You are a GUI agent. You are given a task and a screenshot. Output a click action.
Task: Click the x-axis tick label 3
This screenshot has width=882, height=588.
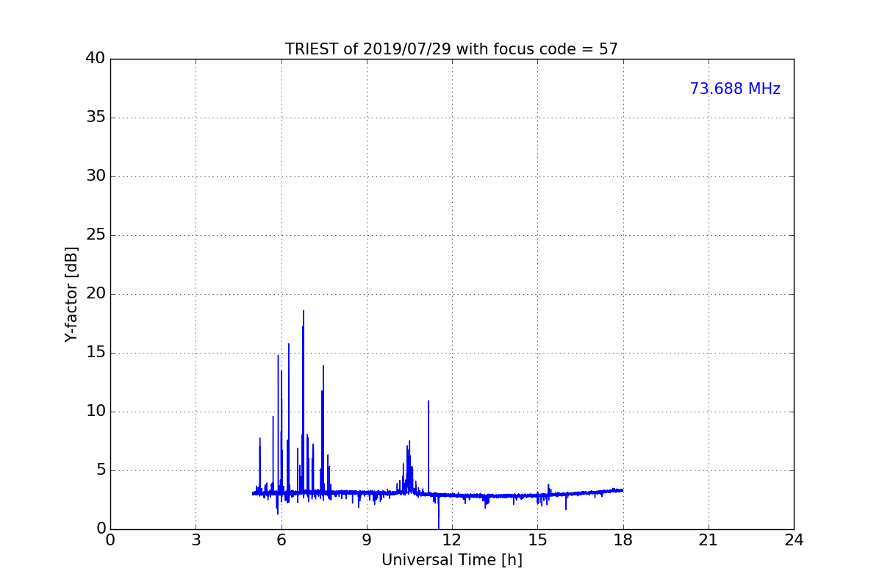click(196, 540)
